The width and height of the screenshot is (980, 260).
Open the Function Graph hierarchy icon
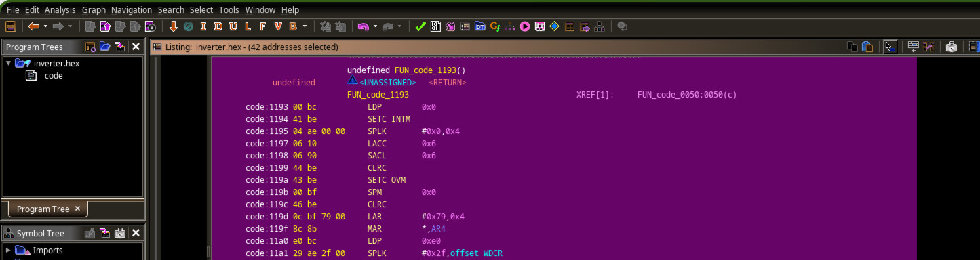point(510,26)
